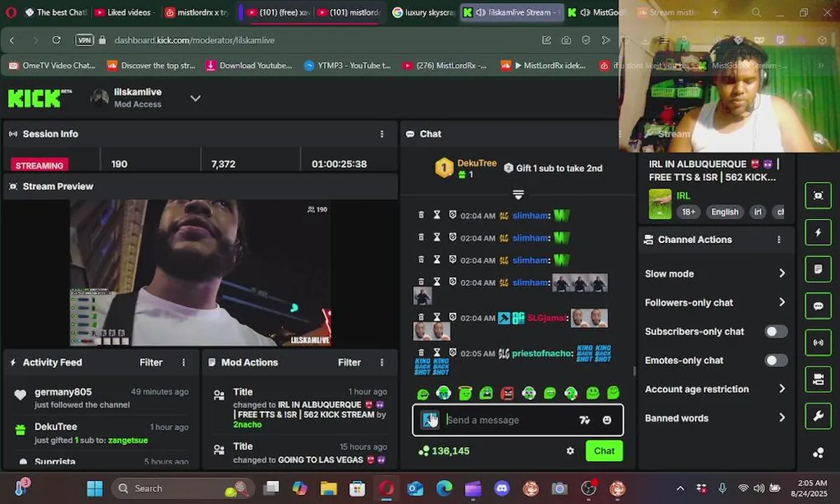Insert the halo angel emote
Screen dimensions: 840x504
[465, 393]
